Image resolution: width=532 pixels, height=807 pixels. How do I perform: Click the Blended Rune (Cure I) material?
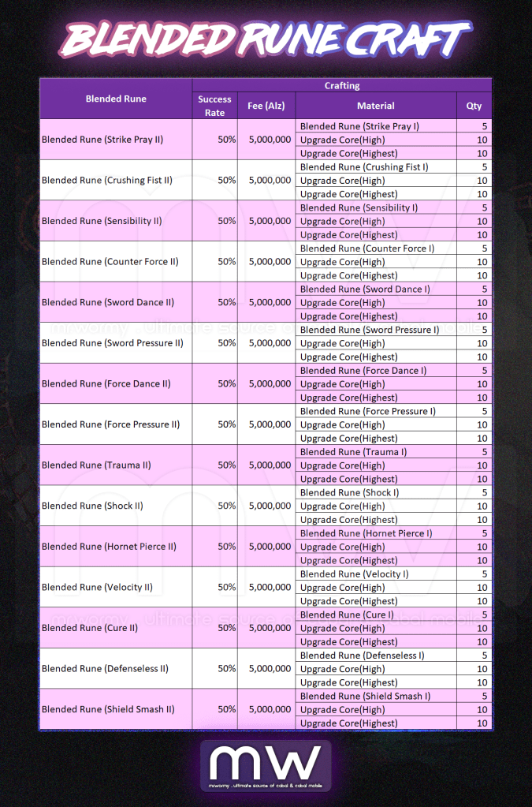point(347,615)
